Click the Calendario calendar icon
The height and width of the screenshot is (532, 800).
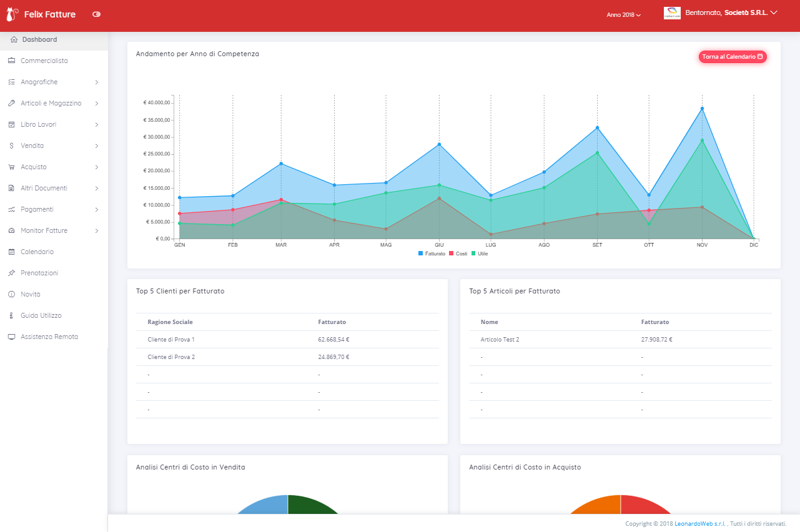pos(11,252)
